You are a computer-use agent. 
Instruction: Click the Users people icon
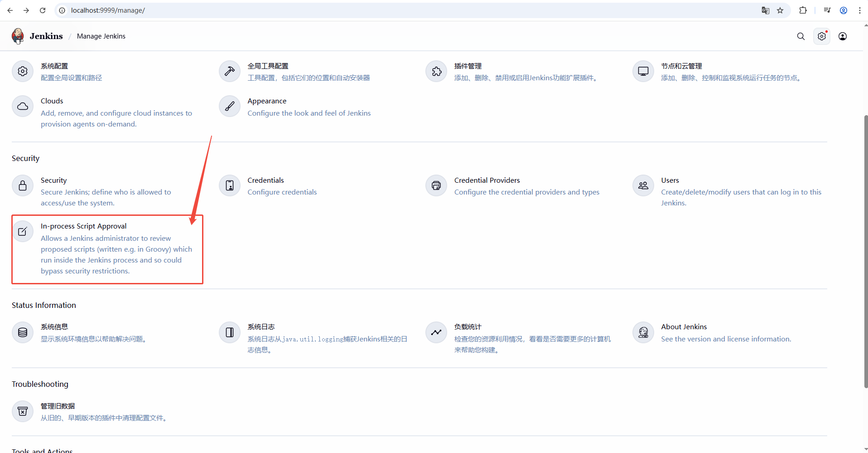click(643, 185)
